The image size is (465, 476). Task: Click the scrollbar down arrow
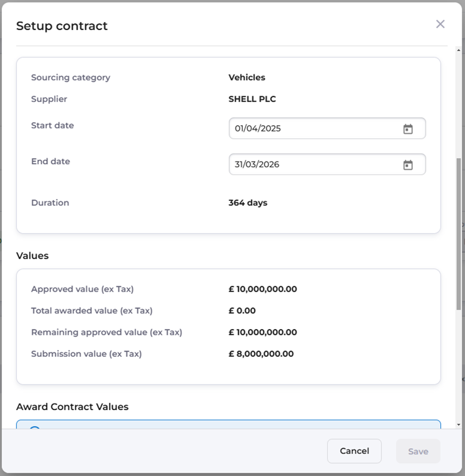click(x=459, y=425)
